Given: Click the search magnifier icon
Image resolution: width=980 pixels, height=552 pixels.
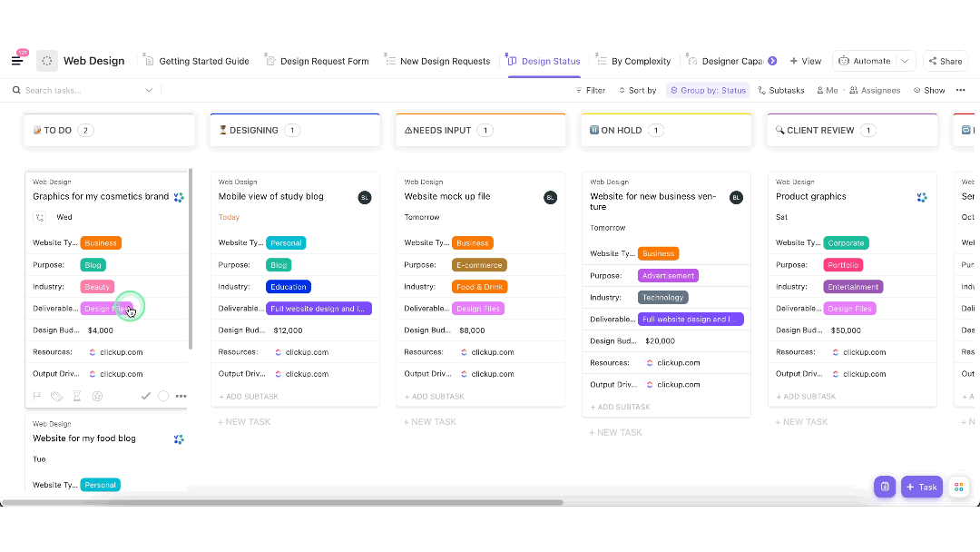Looking at the screenshot, I should pyautogui.click(x=16, y=90).
